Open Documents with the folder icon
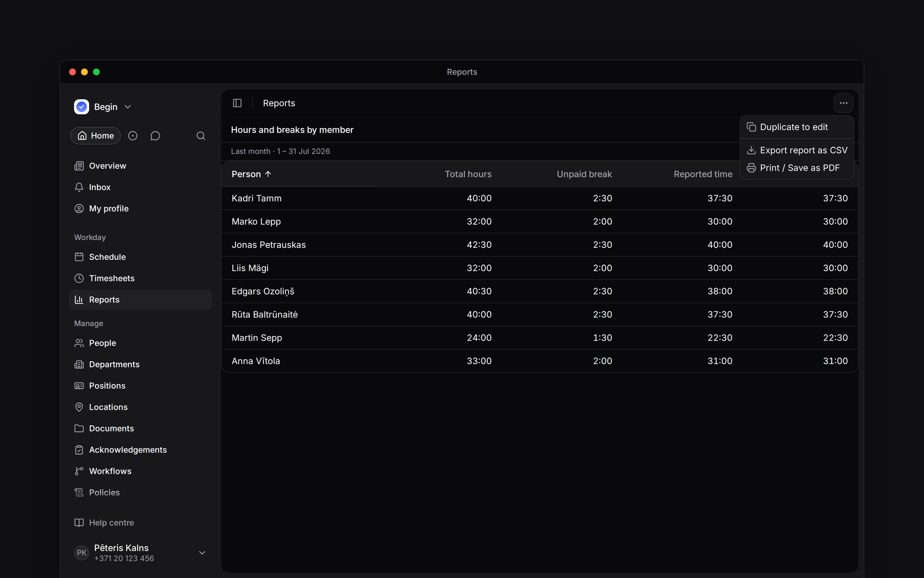 click(140, 428)
